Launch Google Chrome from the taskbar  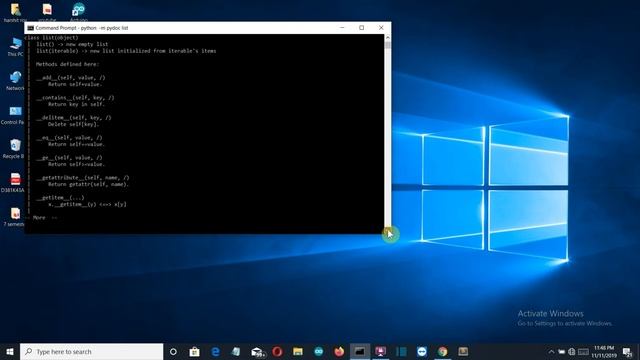click(442, 351)
